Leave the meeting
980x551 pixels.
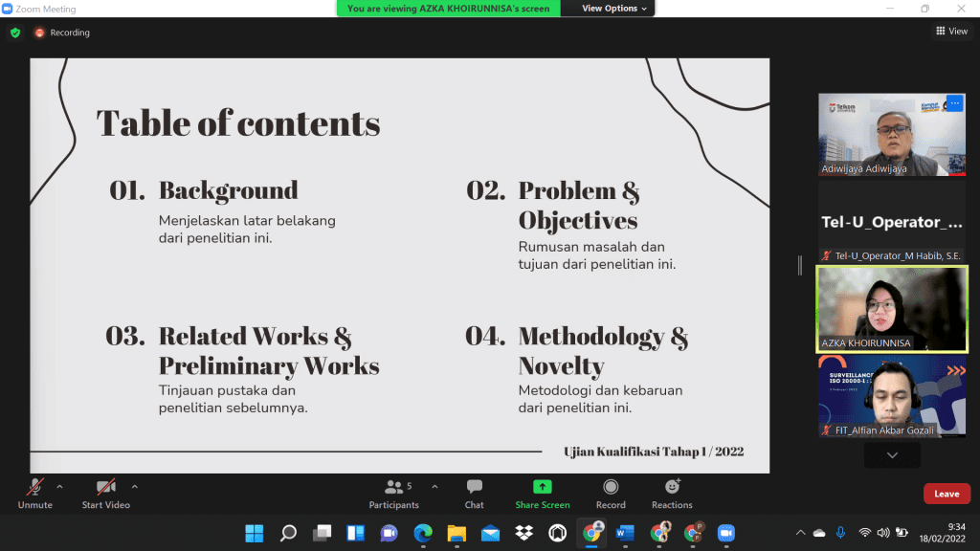947,494
